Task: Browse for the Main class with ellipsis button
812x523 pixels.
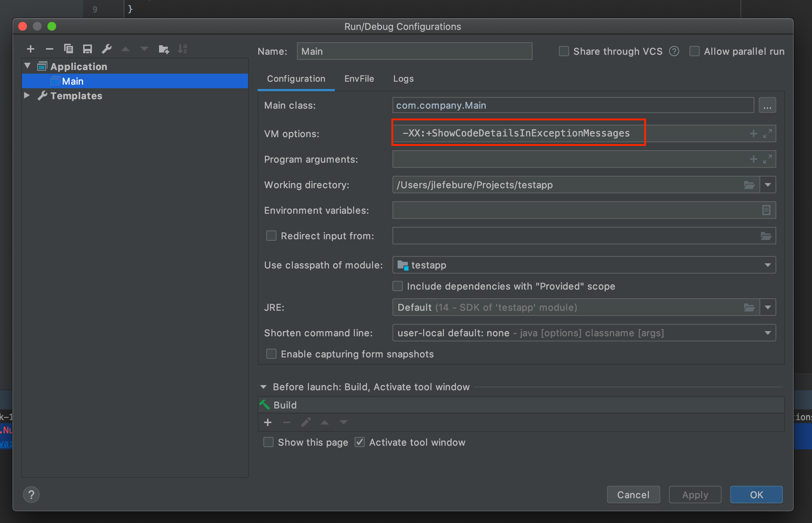Action: pos(767,105)
